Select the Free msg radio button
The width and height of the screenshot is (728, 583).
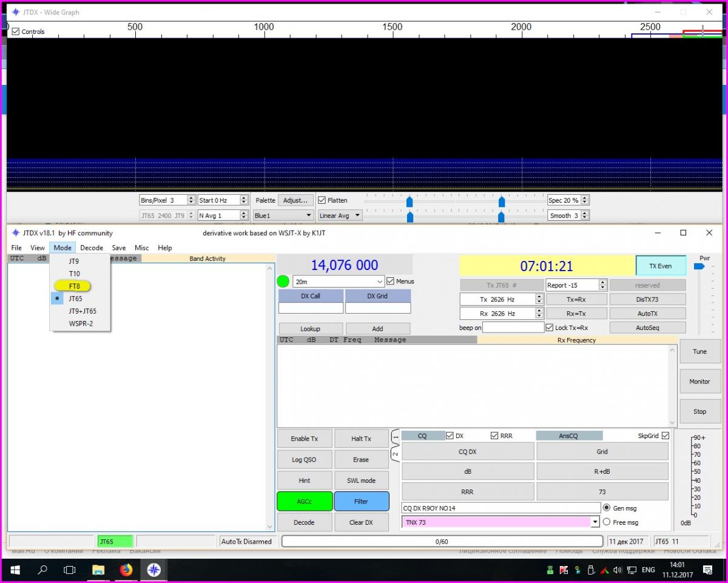pos(607,522)
